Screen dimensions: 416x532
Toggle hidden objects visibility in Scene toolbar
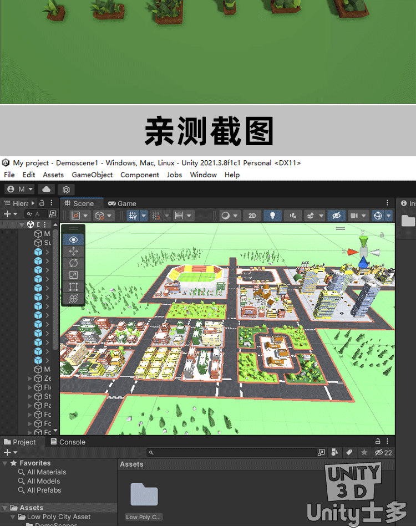(335, 216)
